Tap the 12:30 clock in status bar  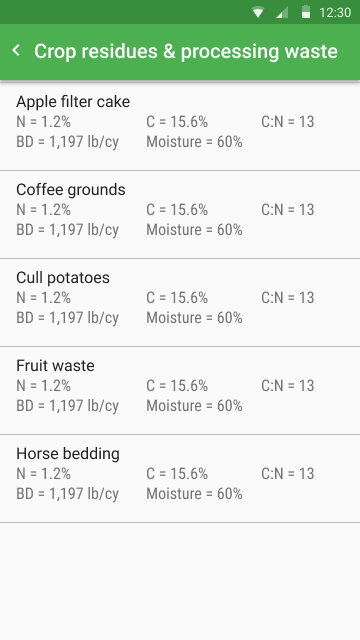(x=335, y=13)
